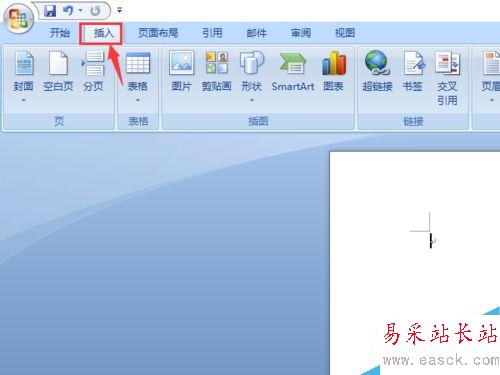Open the 视图 tab
Image resolution: width=500 pixels, height=375 pixels.
(x=345, y=33)
